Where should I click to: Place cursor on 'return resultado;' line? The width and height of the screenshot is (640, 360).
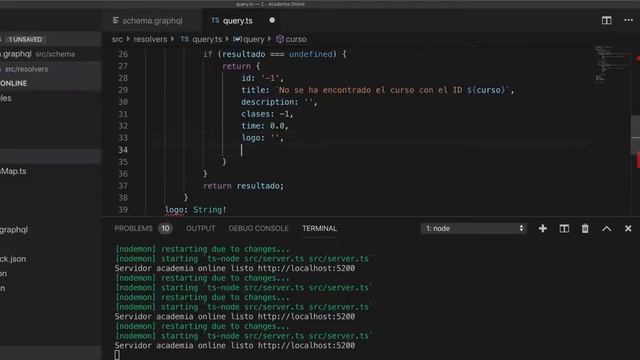243,186
